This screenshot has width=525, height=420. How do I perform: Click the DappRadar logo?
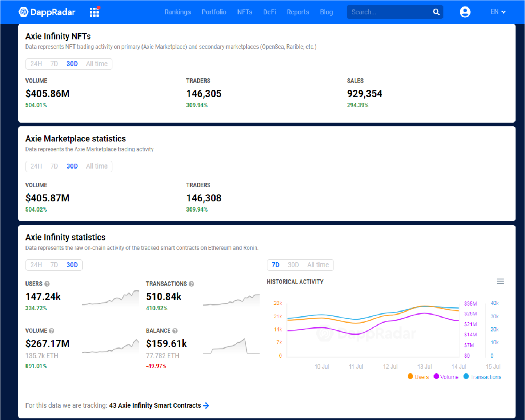[47, 12]
